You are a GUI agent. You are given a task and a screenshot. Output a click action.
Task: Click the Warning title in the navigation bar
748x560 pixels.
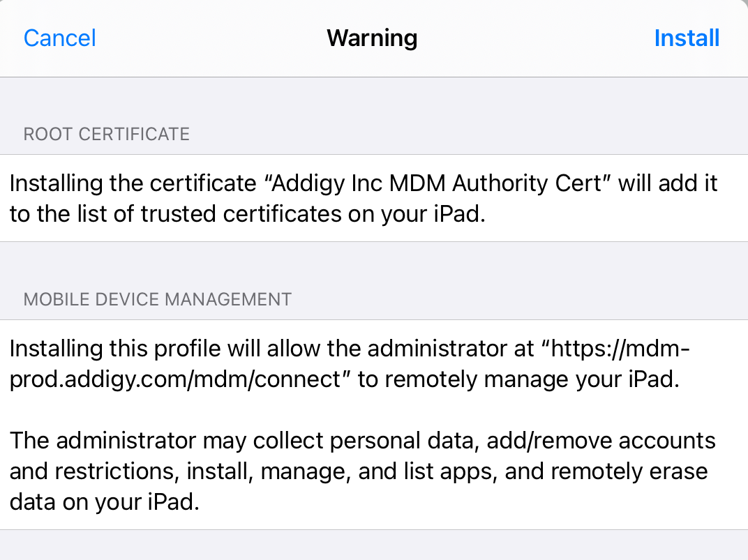tap(372, 38)
